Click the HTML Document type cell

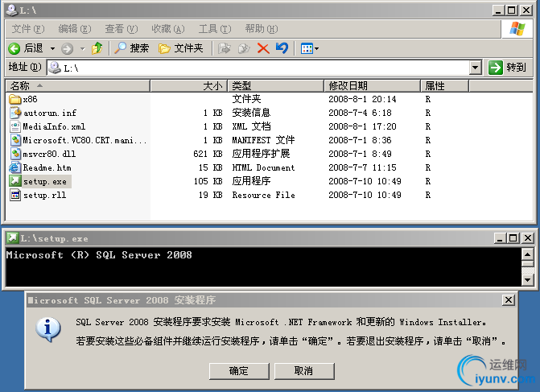pyautogui.click(x=263, y=167)
